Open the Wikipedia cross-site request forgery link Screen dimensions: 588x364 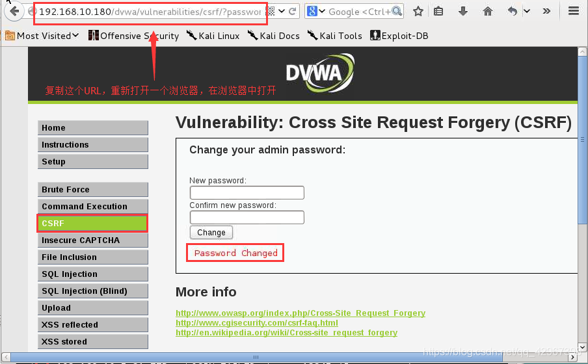[286, 333]
